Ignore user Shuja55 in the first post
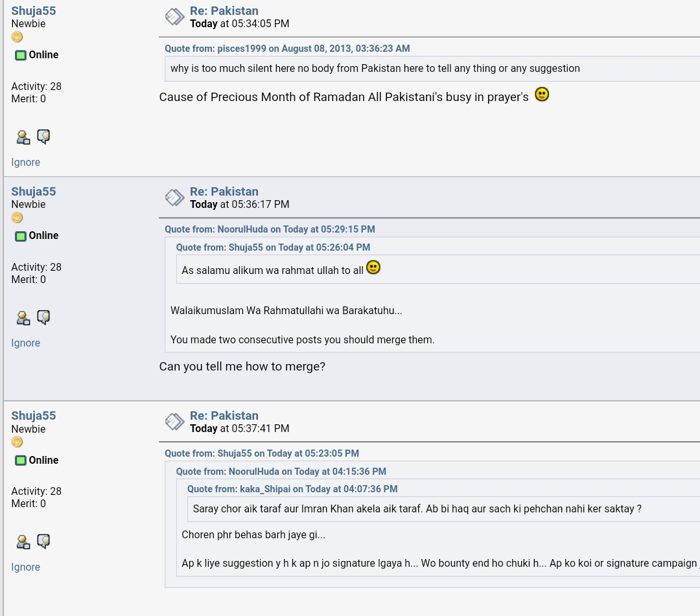700x616 pixels. click(25, 163)
